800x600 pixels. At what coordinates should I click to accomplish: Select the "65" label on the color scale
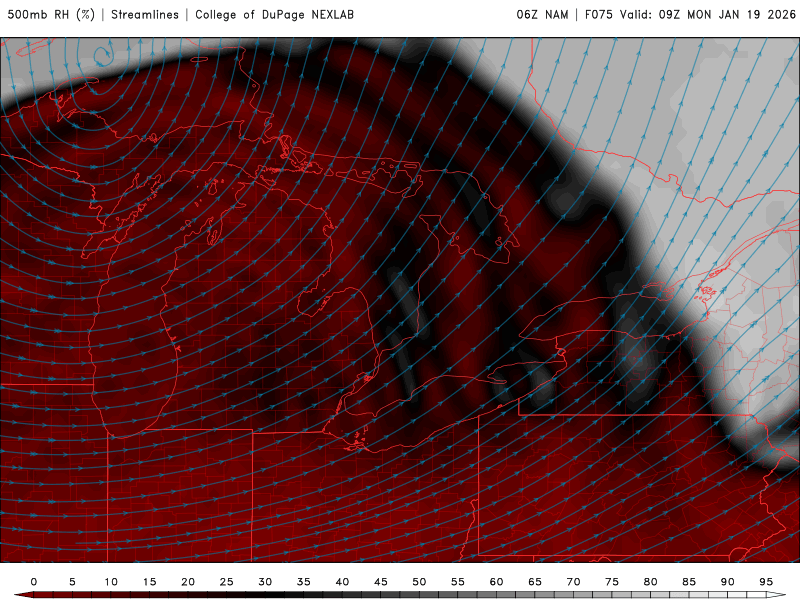click(535, 582)
